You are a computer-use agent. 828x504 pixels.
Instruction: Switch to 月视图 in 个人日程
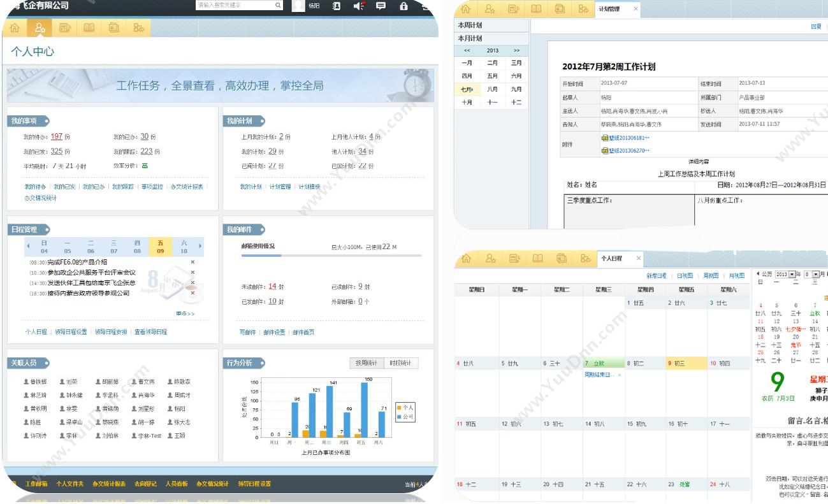tap(737, 276)
